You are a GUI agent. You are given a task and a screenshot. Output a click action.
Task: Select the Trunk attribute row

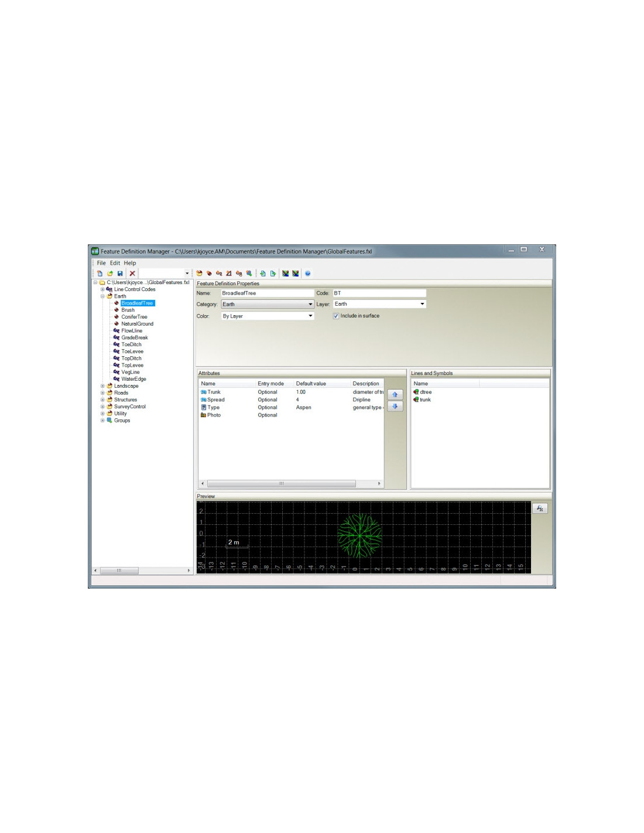tap(291, 392)
